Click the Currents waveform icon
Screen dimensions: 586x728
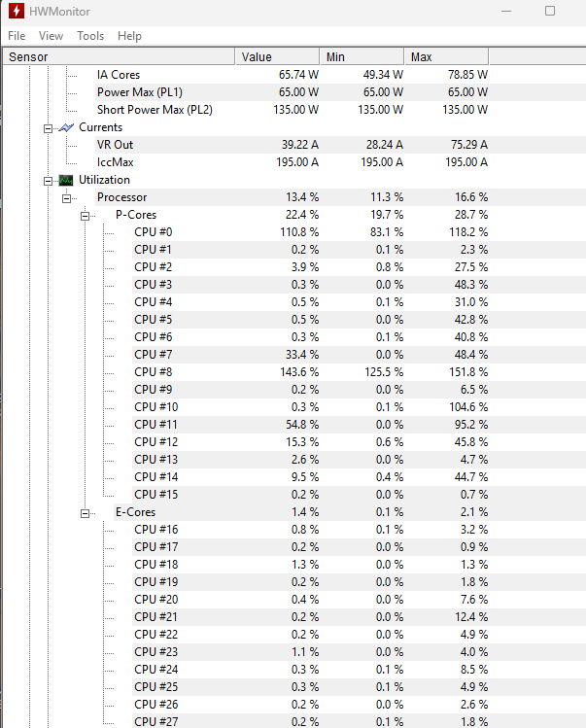(66, 127)
